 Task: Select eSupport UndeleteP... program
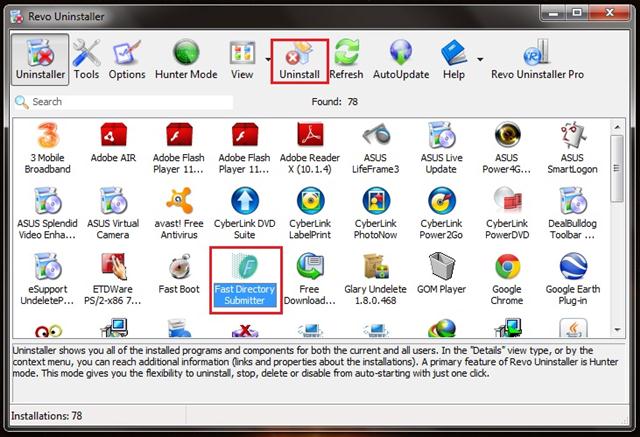(x=47, y=280)
